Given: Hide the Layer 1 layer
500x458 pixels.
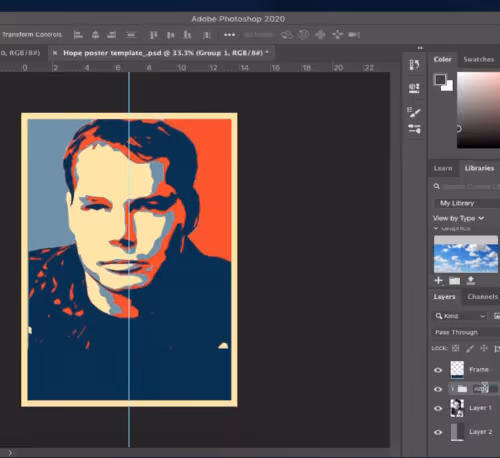Looking at the screenshot, I should 438,408.
